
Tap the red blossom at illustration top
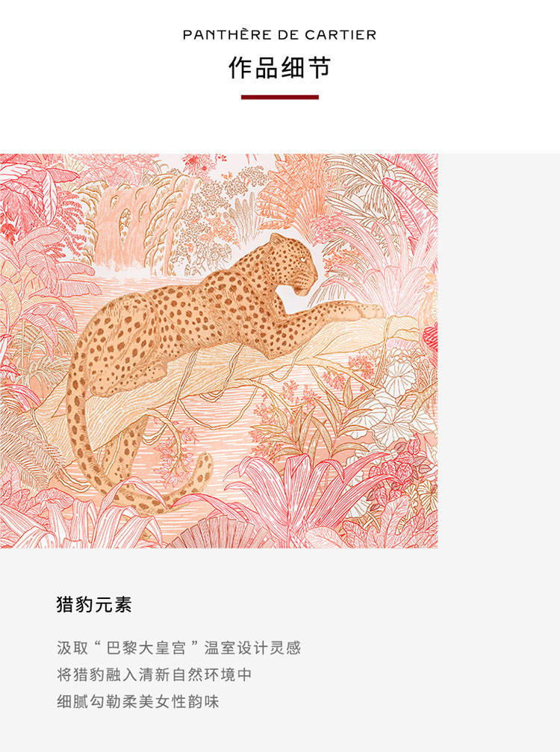click(x=200, y=163)
